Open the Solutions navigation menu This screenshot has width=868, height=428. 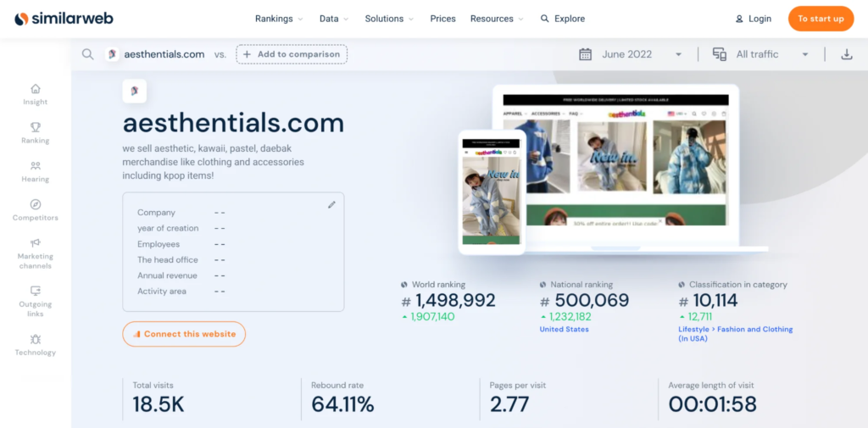389,19
